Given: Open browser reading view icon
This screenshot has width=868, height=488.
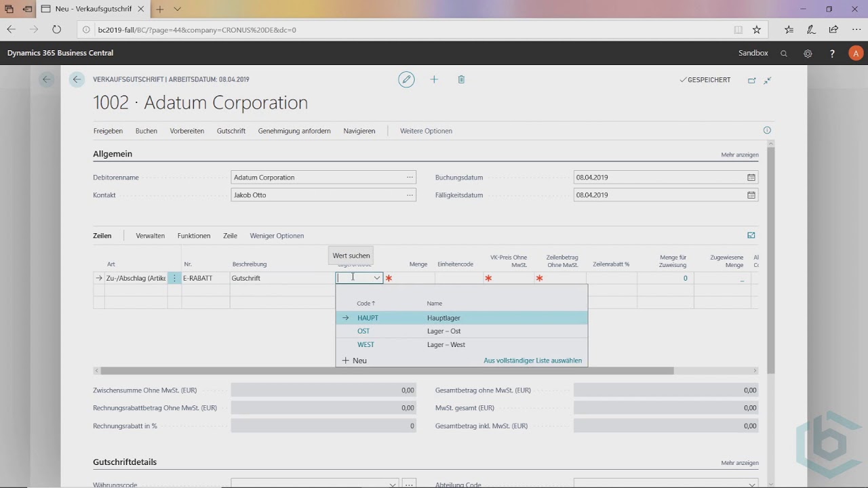Looking at the screenshot, I should pyautogui.click(x=738, y=29).
